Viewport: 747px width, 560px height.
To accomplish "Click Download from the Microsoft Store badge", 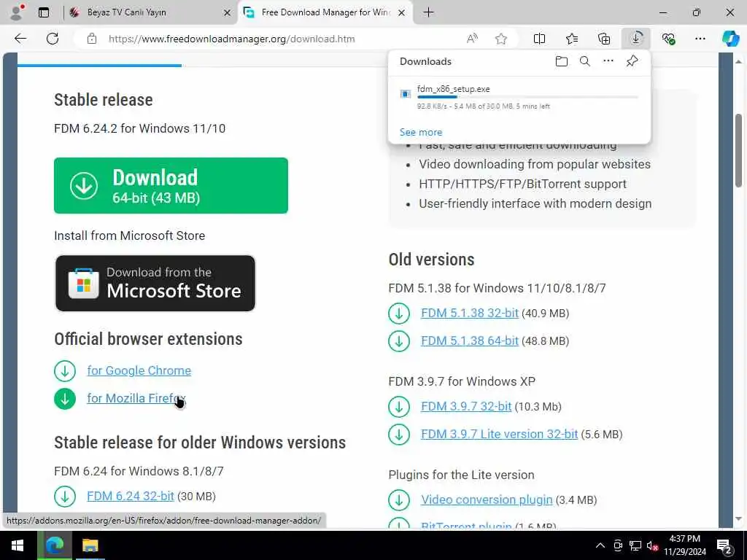I will coord(155,284).
